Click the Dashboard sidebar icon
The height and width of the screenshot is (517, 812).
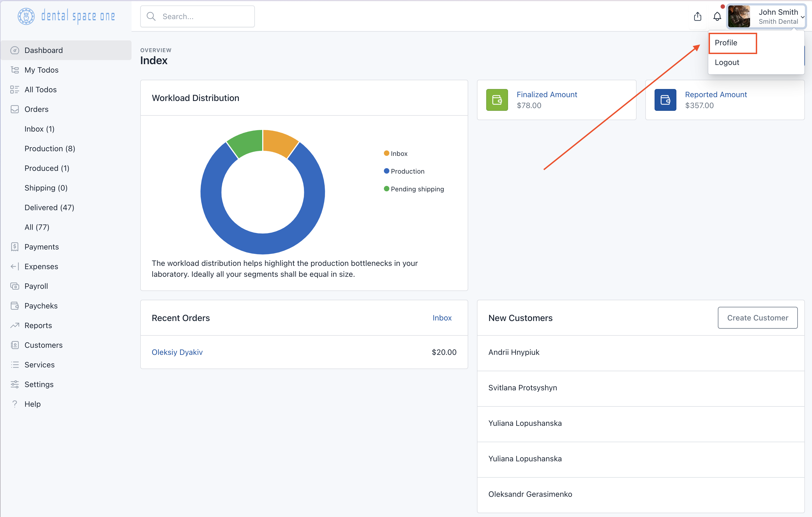tap(14, 50)
